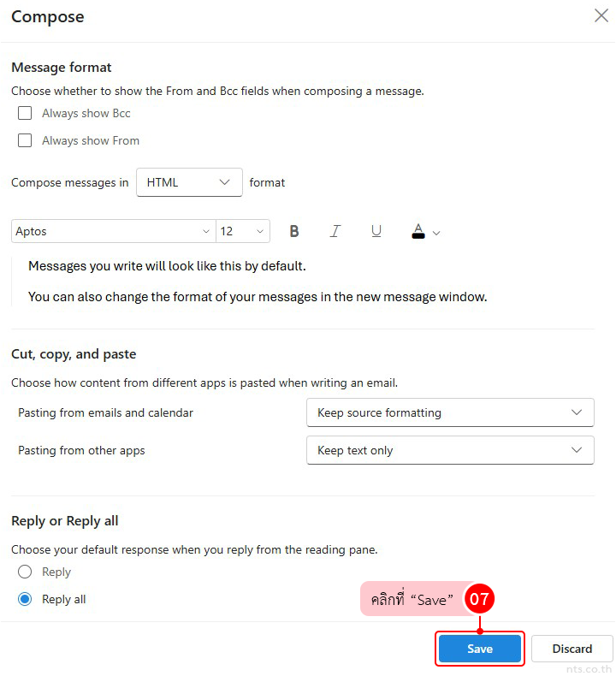Open the font color dropdown arrow
The image size is (616, 676).
[436, 234]
